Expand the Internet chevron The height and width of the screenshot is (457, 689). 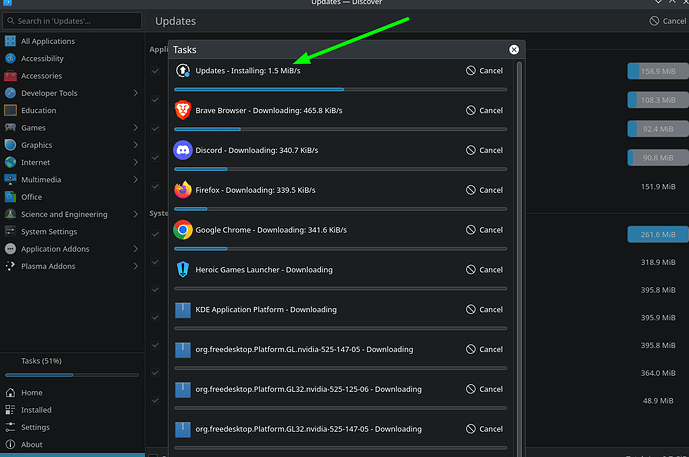point(135,162)
